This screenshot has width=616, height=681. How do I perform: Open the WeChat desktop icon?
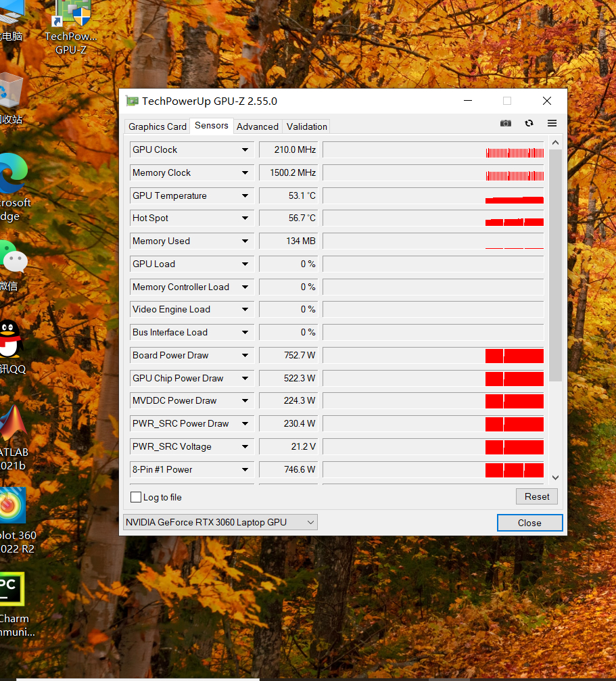(13, 265)
